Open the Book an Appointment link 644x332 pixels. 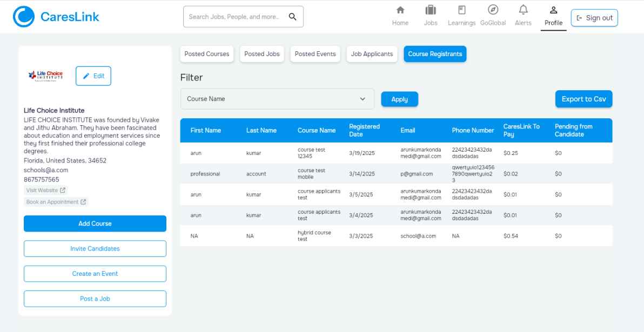[x=56, y=202]
